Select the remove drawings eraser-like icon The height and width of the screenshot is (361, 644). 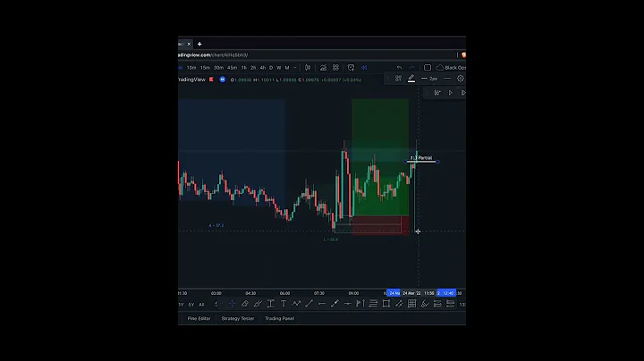click(425, 304)
